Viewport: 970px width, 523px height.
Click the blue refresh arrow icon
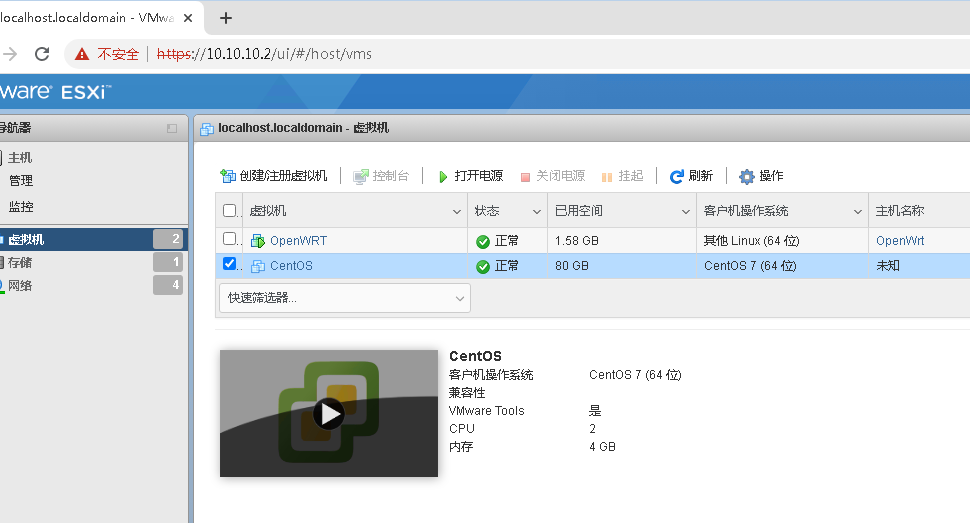click(677, 176)
